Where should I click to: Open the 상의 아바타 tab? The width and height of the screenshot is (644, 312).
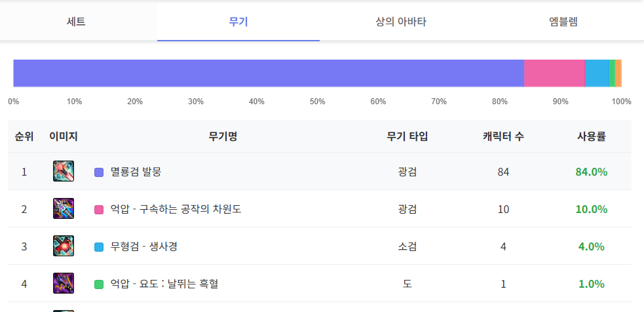pyautogui.click(x=401, y=22)
